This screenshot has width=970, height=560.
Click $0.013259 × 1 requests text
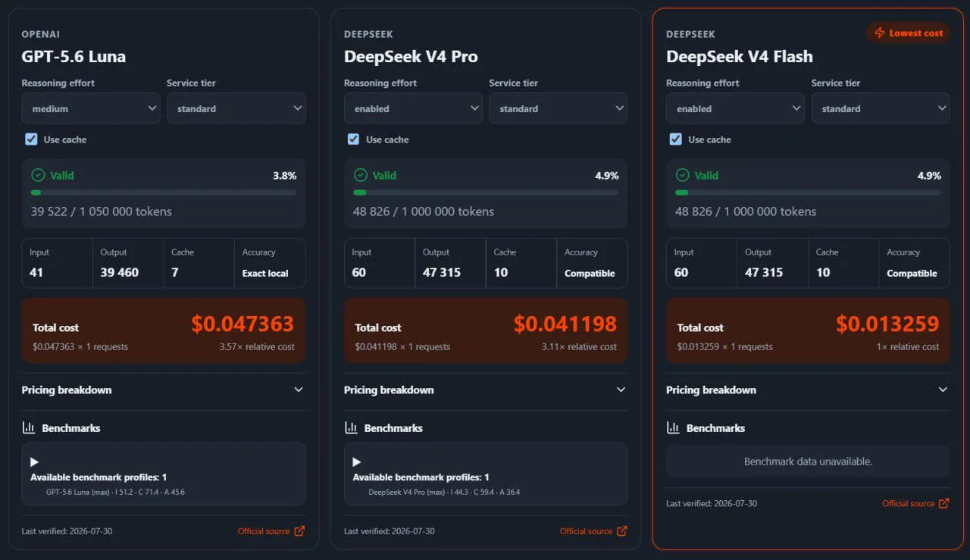[725, 347]
